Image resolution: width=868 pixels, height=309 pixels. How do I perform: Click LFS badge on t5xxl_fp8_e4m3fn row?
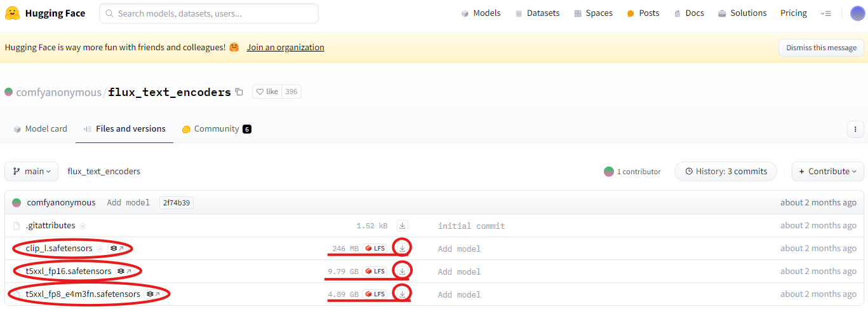click(x=374, y=294)
